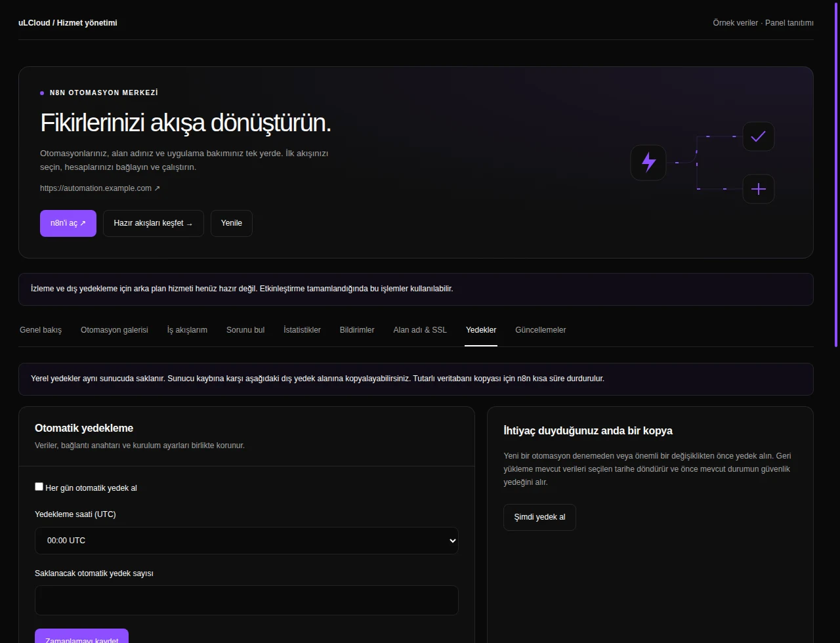Click the plus node icon
The image size is (840, 643).
point(758,189)
